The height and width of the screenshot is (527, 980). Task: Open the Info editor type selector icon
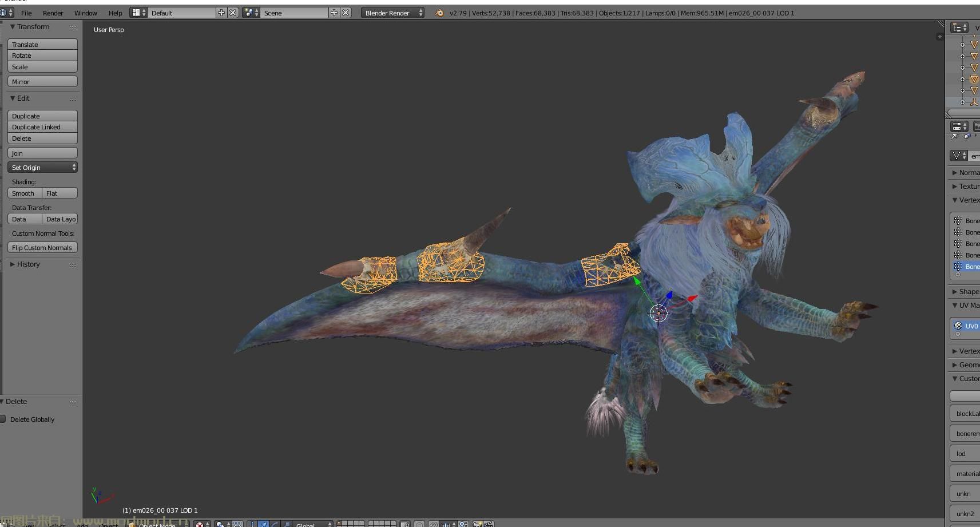(6, 13)
